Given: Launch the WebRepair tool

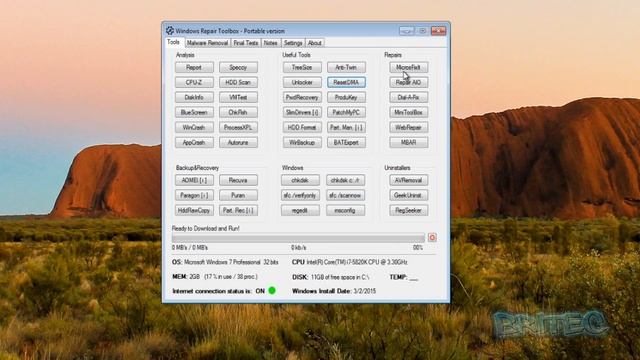Looking at the screenshot, I should point(409,127).
